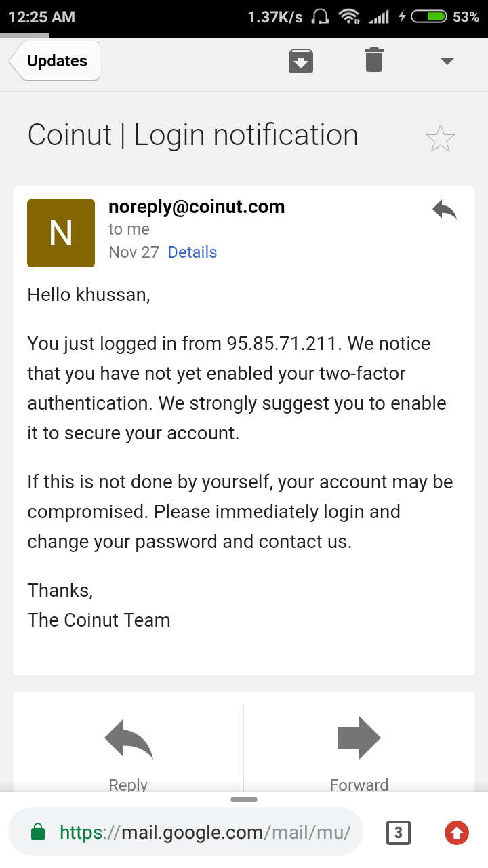Star the Coinut login notification

coord(441,139)
